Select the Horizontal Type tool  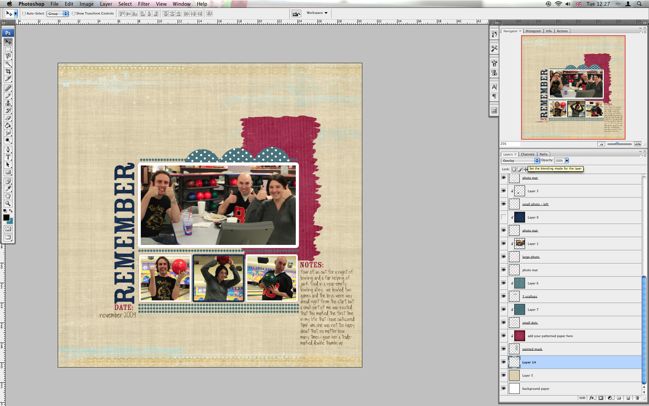[8, 157]
